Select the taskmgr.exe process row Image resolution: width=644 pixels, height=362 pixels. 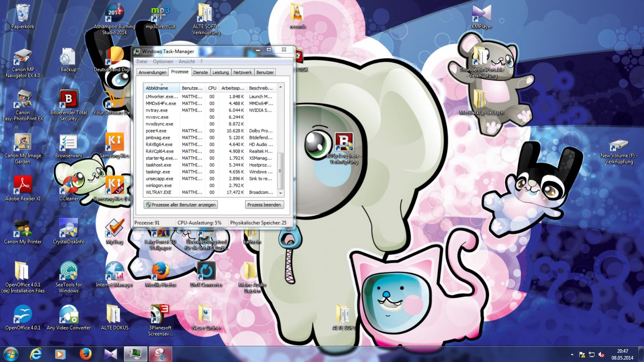(x=210, y=172)
